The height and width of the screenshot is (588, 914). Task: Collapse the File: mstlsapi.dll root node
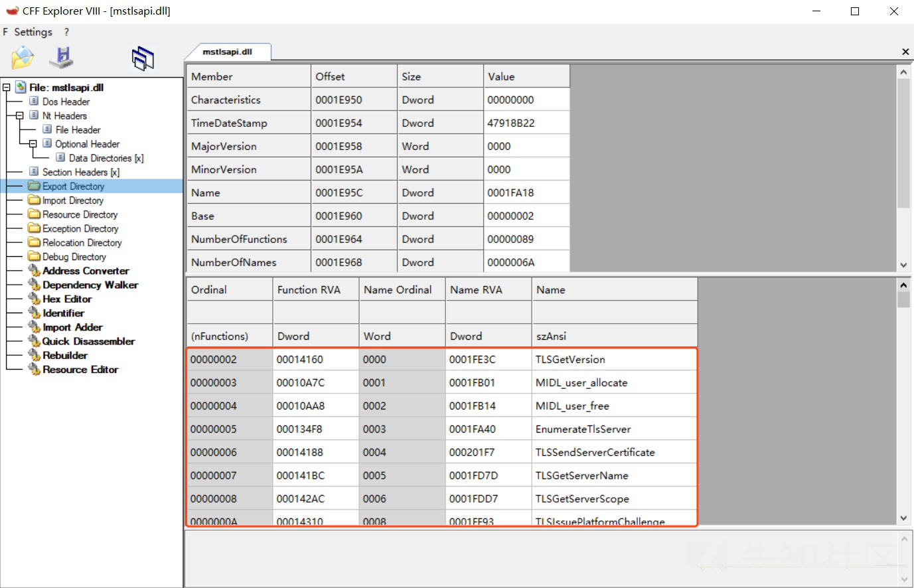click(7, 87)
